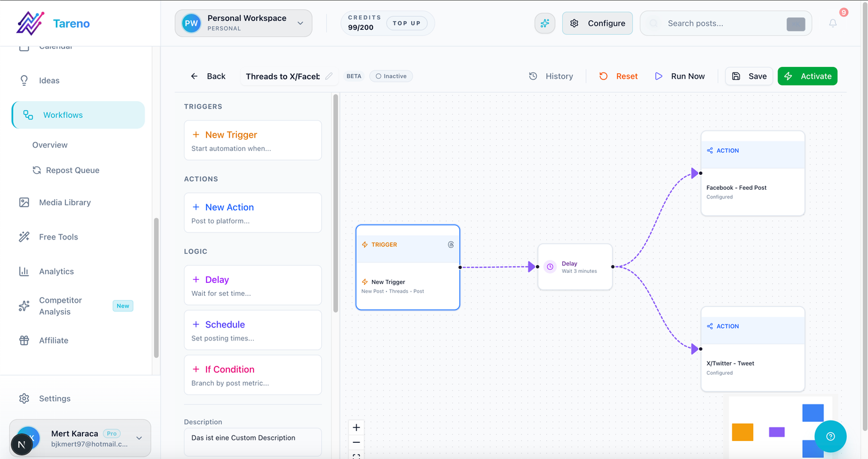Expand the Mert Karaca account menu
Screen dimensions: 868x459
[80, 438]
